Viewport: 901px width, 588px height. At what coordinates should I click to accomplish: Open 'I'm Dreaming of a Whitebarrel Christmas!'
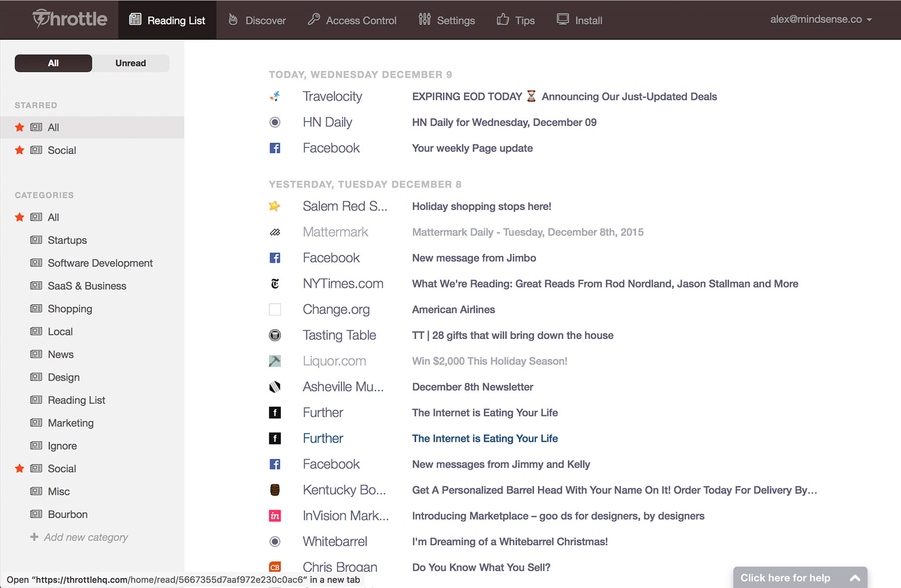pos(509,541)
